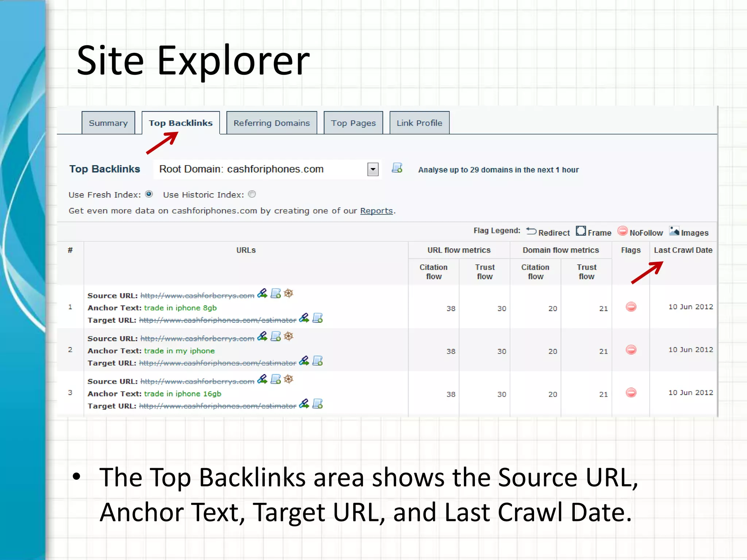Click report icon next to Root Domain dropdown
The height and width of the screenshot is (560, 747).
pos(397,168)
